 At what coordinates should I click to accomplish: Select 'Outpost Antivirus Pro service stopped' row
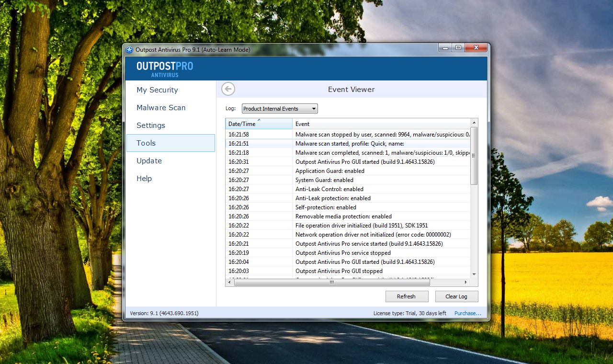[348, 253]
